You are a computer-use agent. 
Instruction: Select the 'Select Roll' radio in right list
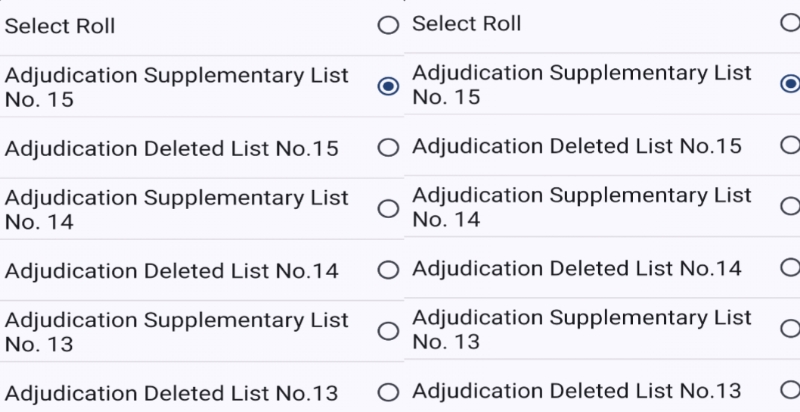790,23
